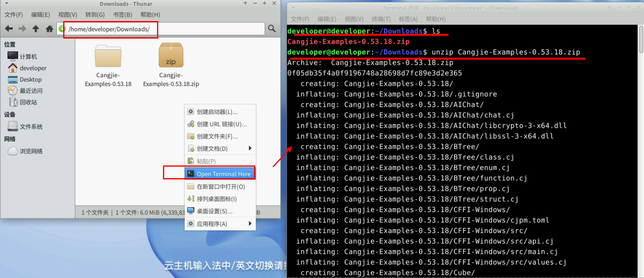Open Terminal 帮助(H) menu
Viewport: 644px width, 278px height.
tap(436, 19)
